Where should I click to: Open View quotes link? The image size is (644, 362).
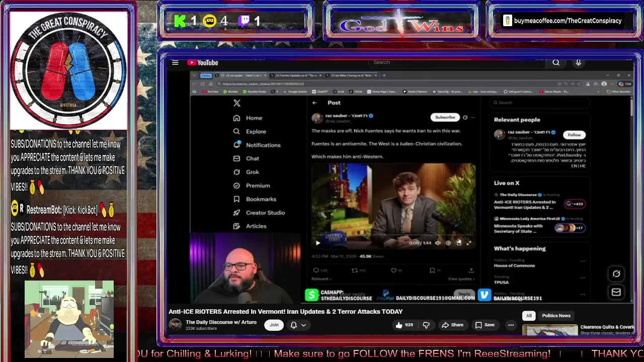pos(460,279)
